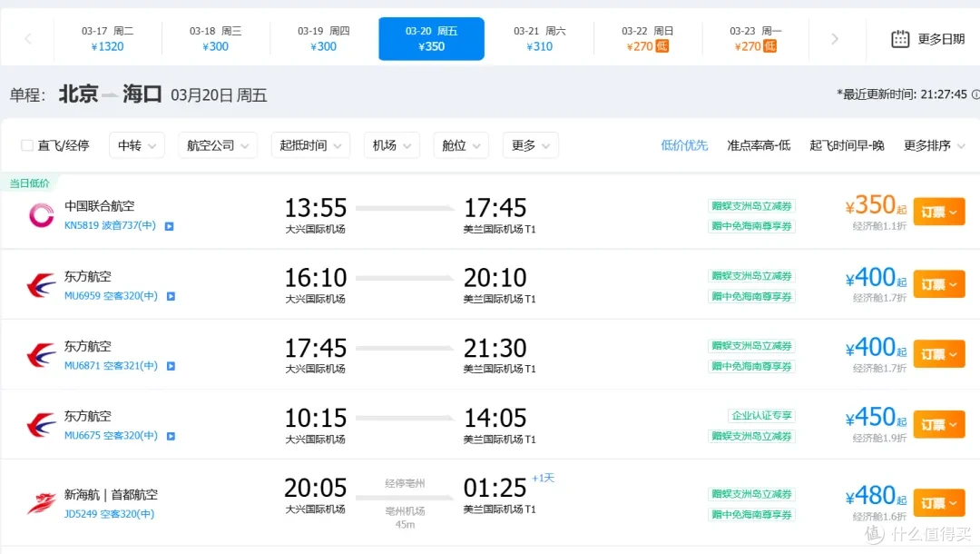Select date tab 03-23 周一
The width and height of the screenshot is (980, 554).
coord(756,39)
